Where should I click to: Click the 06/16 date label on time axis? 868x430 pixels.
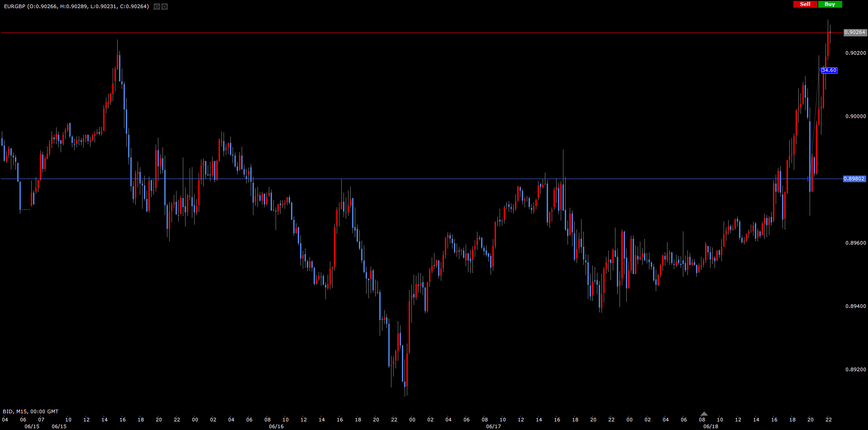click(276, 426)
